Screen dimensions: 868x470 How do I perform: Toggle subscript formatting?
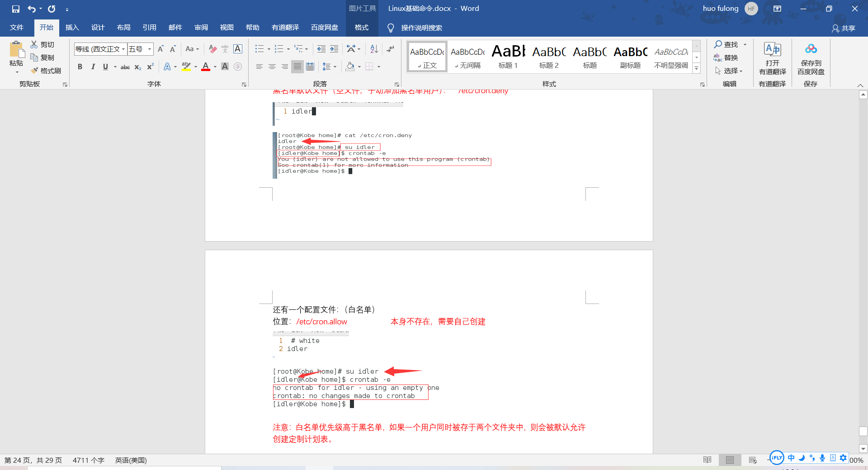[x=137, y=67]
